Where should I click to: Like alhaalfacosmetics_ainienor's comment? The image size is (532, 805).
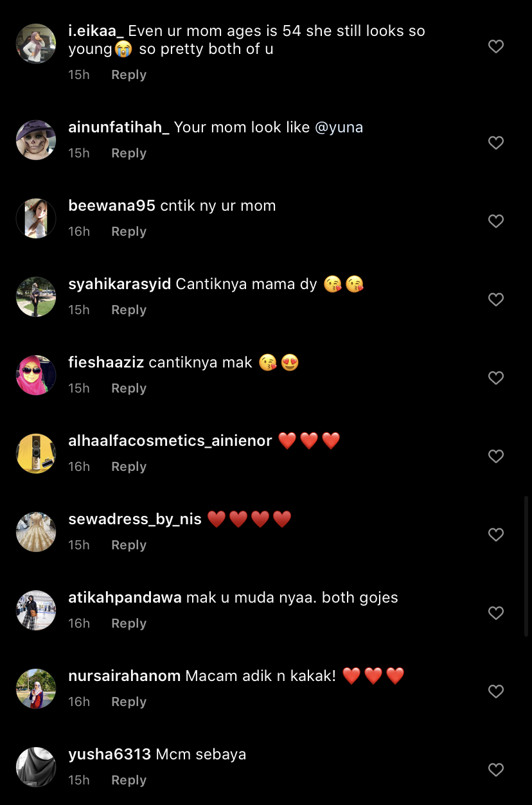[496, 456]
